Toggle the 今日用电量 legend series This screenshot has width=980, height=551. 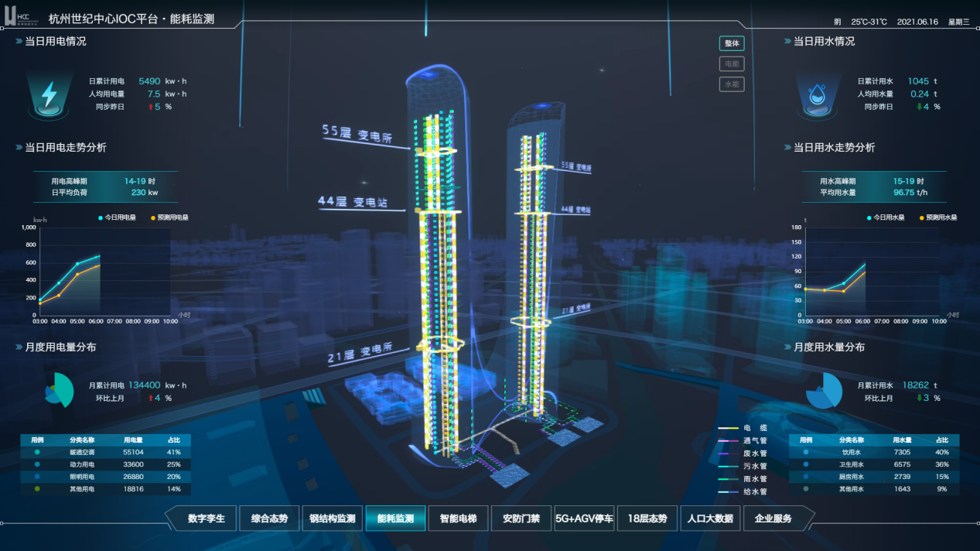click(117, 218)
